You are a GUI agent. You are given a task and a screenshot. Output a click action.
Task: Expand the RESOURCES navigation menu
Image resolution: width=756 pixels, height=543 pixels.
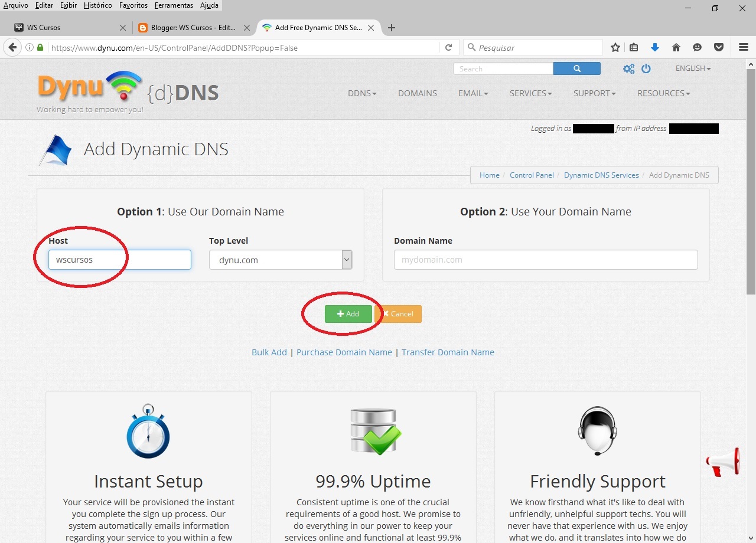663,93
